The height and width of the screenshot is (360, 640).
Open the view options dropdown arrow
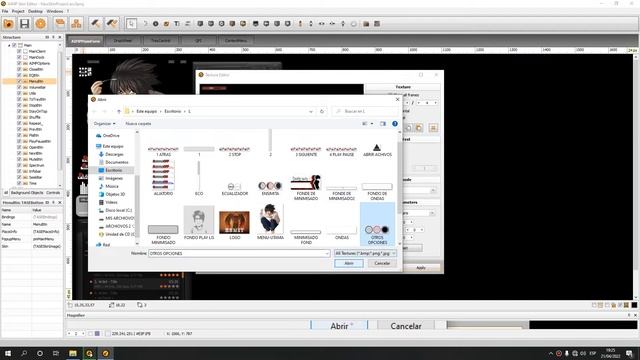pos(372,124)
